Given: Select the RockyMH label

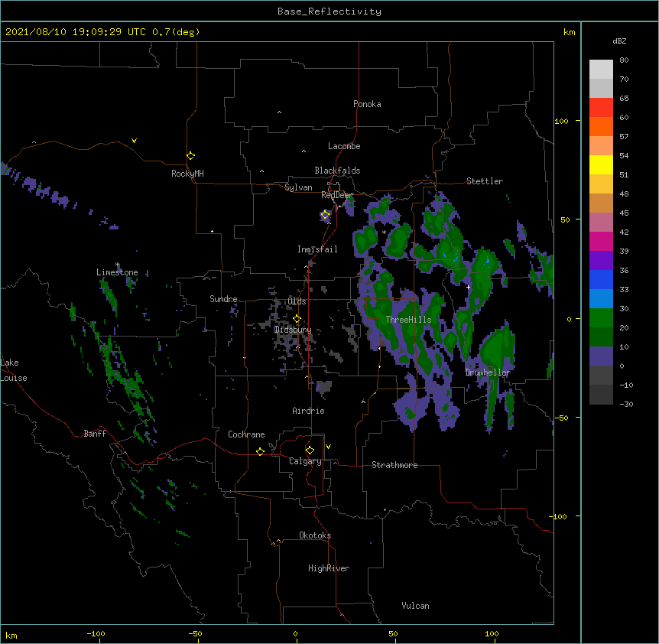Looking at the screenshot, I should point(187,174).
